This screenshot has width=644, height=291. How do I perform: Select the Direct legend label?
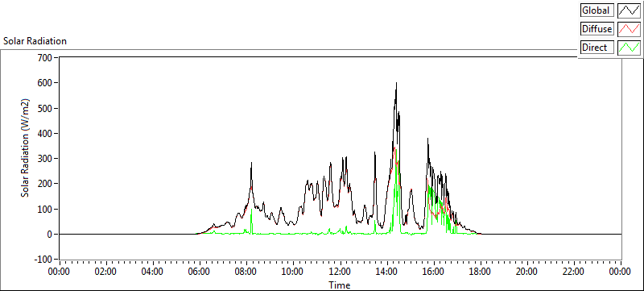[x=597, y=48]
